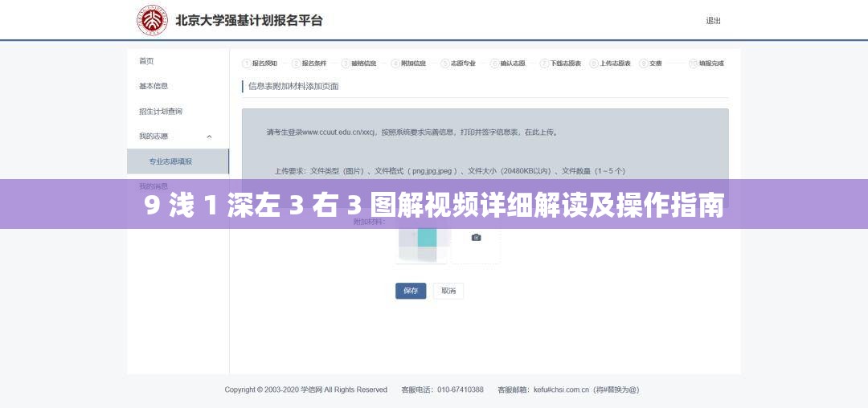This screenshot has height=408, width=868.
Task: Go to step 10 填报完成
Action: (x=706, y=63)
